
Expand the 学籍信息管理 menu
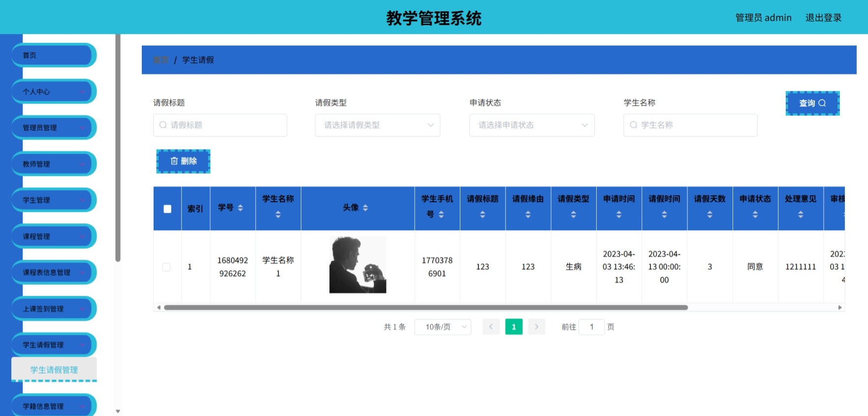54,406
